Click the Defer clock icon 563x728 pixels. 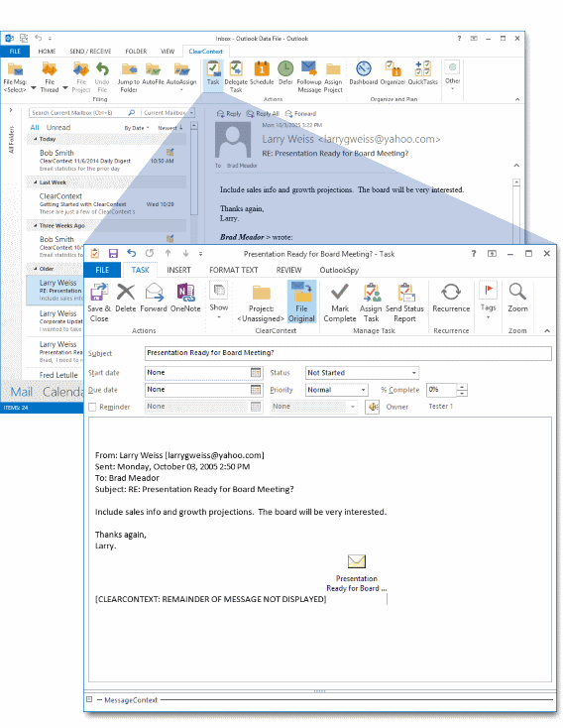285,73
